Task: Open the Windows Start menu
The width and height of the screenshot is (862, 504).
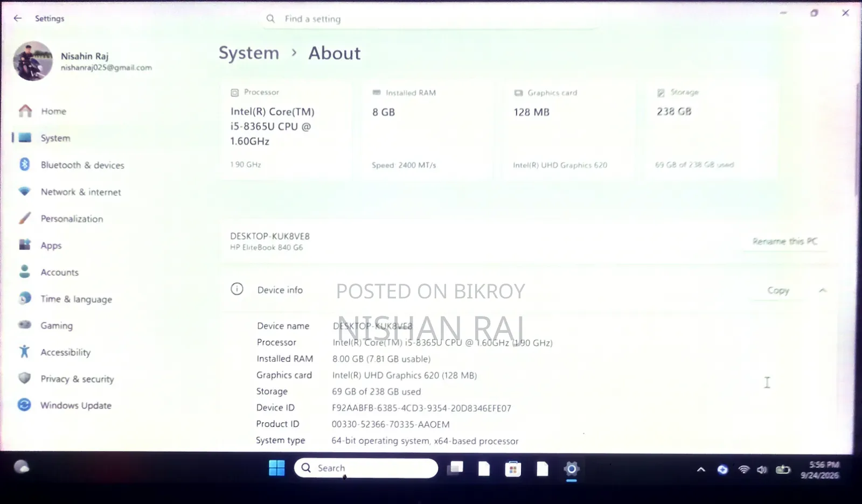Action: point(277,468)
